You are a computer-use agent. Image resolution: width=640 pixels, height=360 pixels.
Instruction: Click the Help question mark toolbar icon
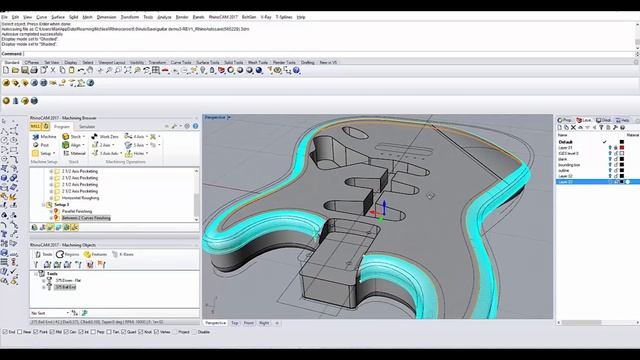click(x=296, y=70)
